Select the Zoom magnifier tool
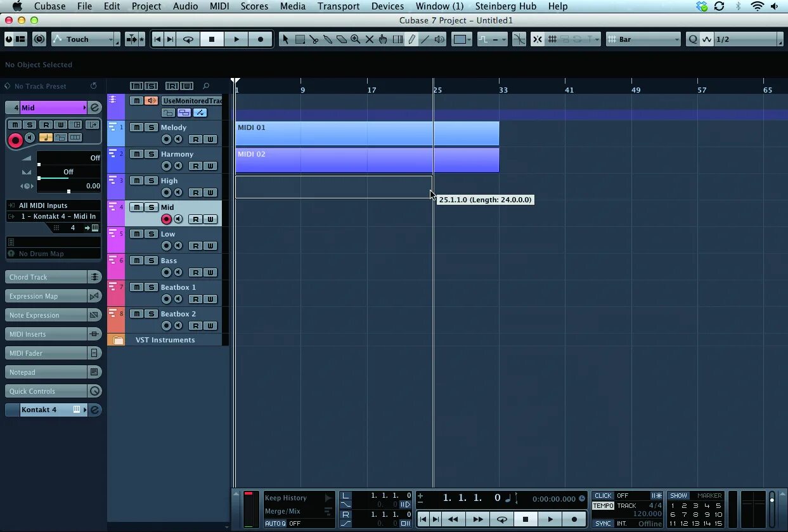This screenshot has height=532, width=788. tap(356, 39)
